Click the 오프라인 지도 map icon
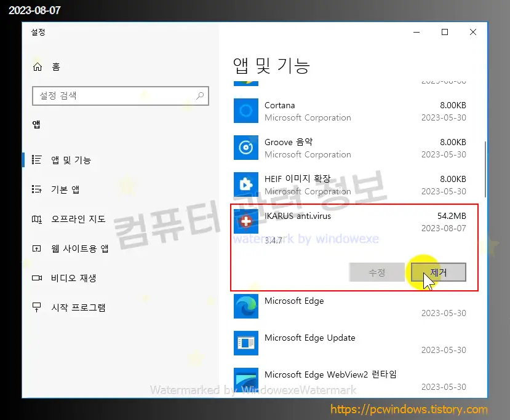This screenshot has height=420, width=510. point(36,219)
